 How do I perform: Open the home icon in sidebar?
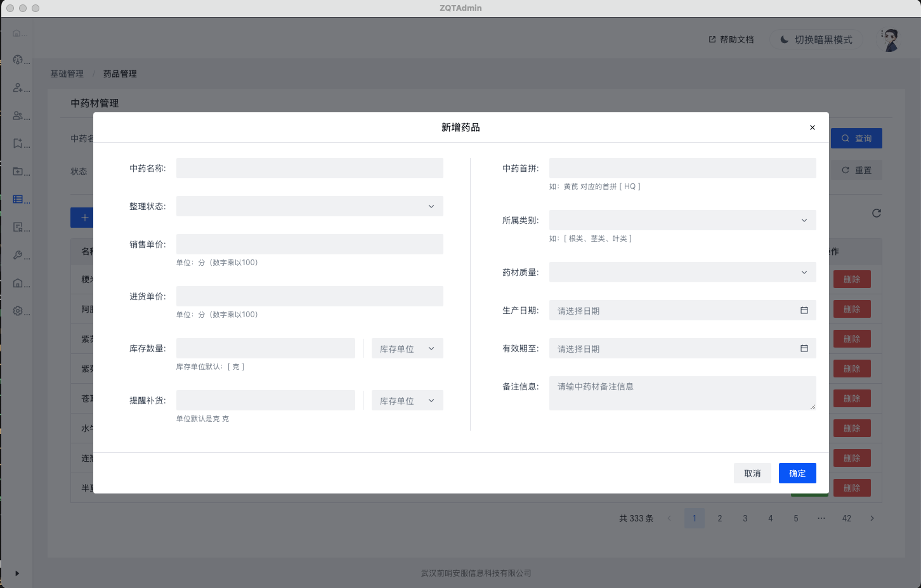click(17, 32)
